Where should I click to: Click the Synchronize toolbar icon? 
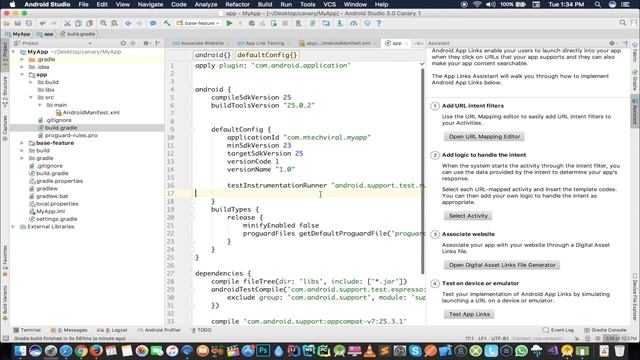coord(29,23)
